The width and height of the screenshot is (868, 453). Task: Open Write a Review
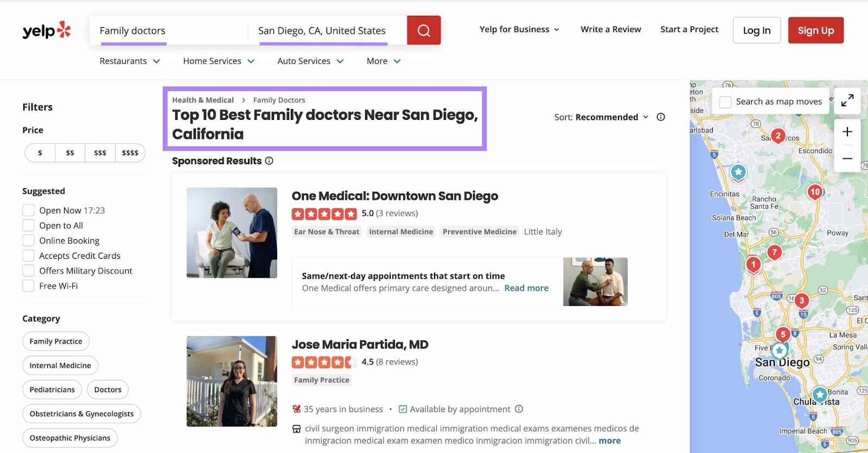coord(611,29)
